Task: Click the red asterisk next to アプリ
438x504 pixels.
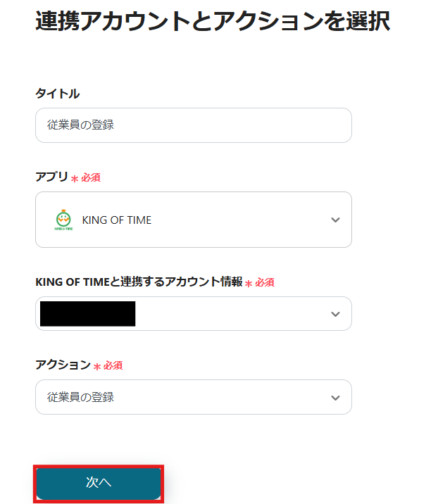Action: tap(75, 179)
